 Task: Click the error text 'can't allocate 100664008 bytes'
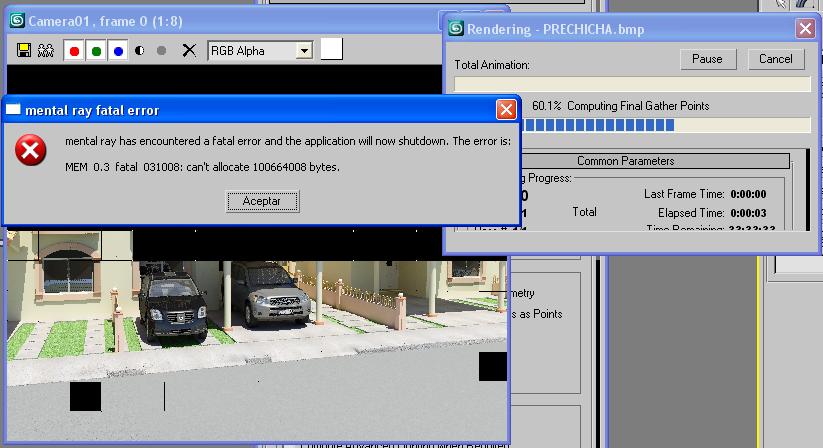pos(263,167)
